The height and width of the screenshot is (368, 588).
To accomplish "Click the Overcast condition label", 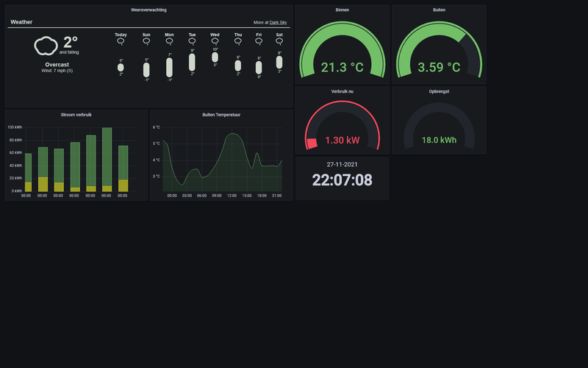I will (57, 65).
